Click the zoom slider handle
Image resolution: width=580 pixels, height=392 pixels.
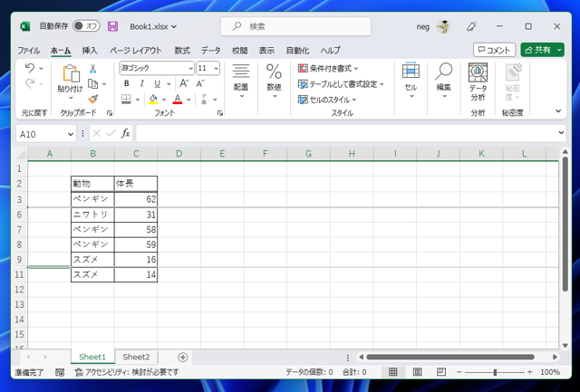pyautogui.click(x=495, y=372)
